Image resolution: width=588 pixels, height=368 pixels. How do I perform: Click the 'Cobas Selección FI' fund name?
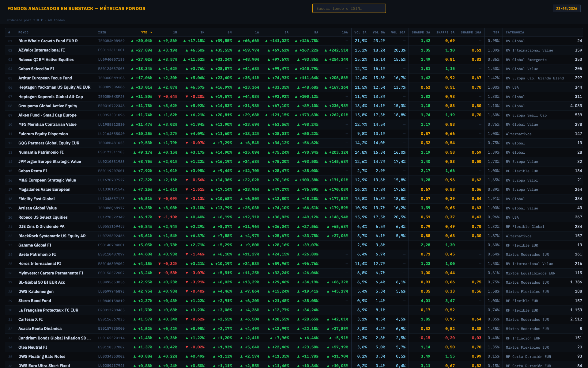click(x=36, y=69)
